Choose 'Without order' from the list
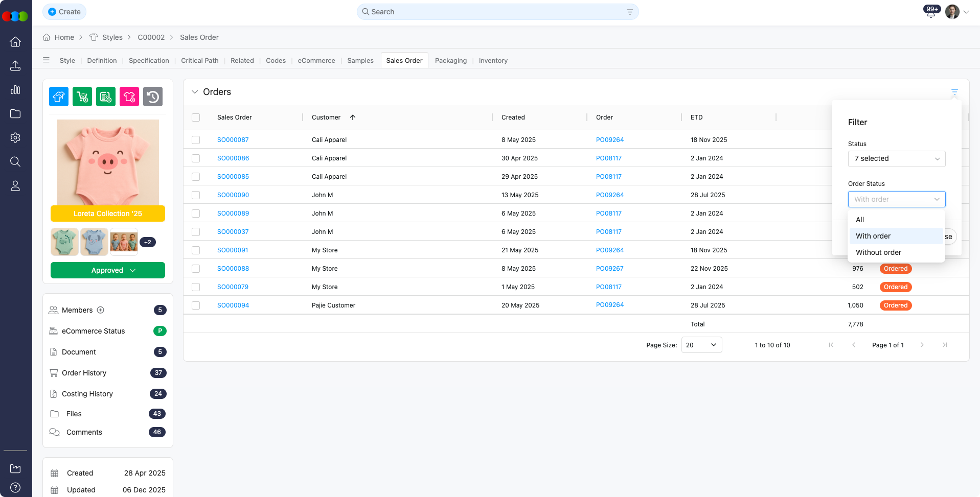Screen dimensions: 980x497 878,252
